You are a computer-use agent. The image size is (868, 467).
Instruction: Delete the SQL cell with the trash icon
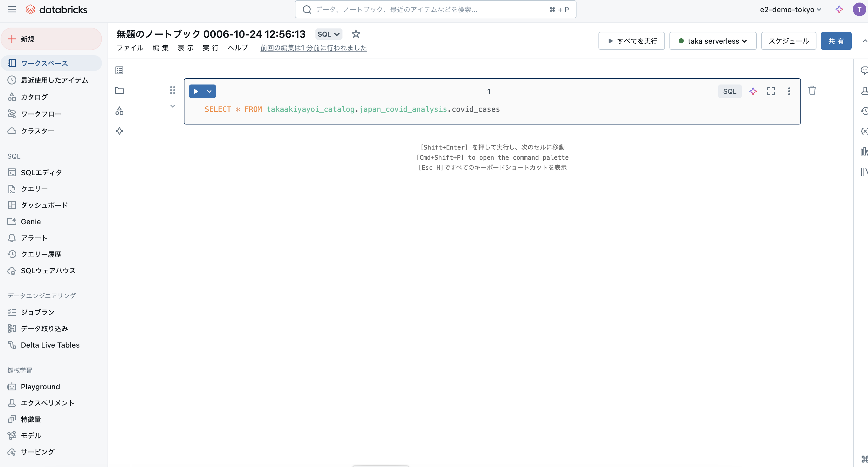[812, 90]
